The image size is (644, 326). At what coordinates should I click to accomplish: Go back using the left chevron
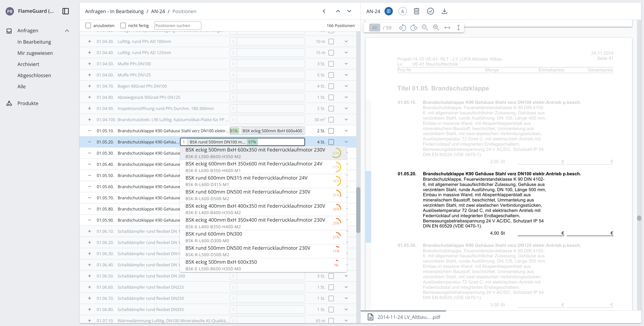click(x=324, y=11)
